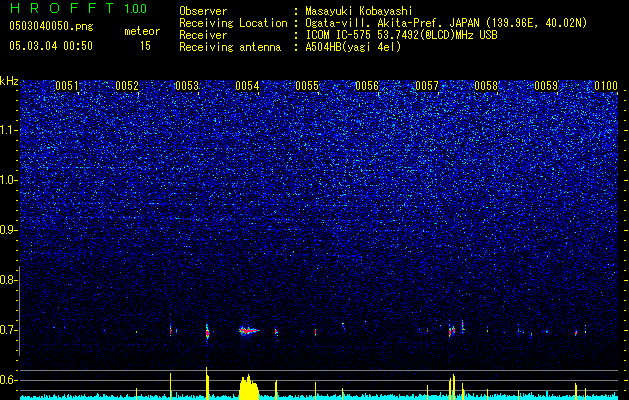The image size is (629, 400).
Task: Click the 0.7 kHz axis label
Action: click(8, 330)
